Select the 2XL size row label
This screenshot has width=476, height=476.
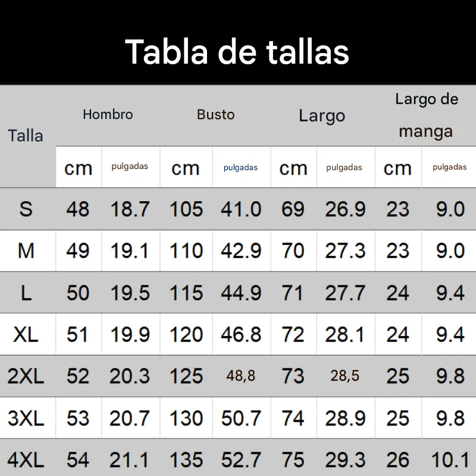pyautogui.click(x=26, y=376)
